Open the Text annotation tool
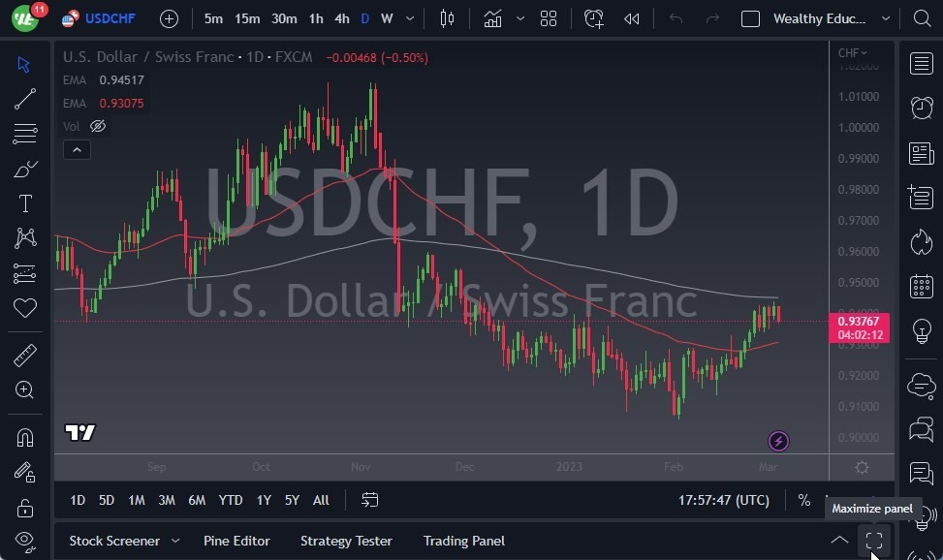 click(25, 203)
